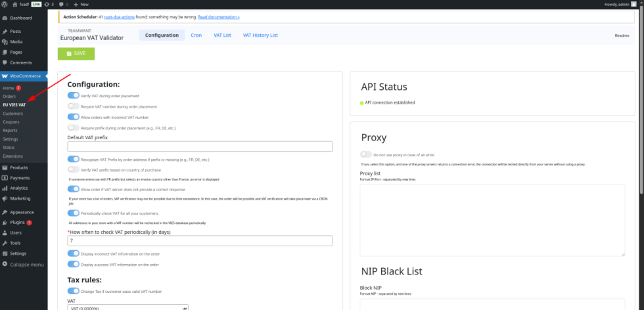Toggle Do not use proxy on error
Image resolution: width=644 pixels, height=310 pixels.
coord(366,154)
